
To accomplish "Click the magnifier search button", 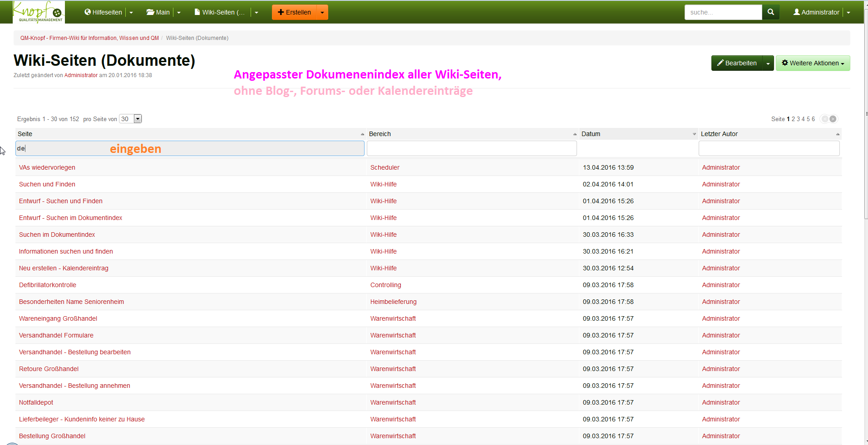I will [x=770, y=12].
